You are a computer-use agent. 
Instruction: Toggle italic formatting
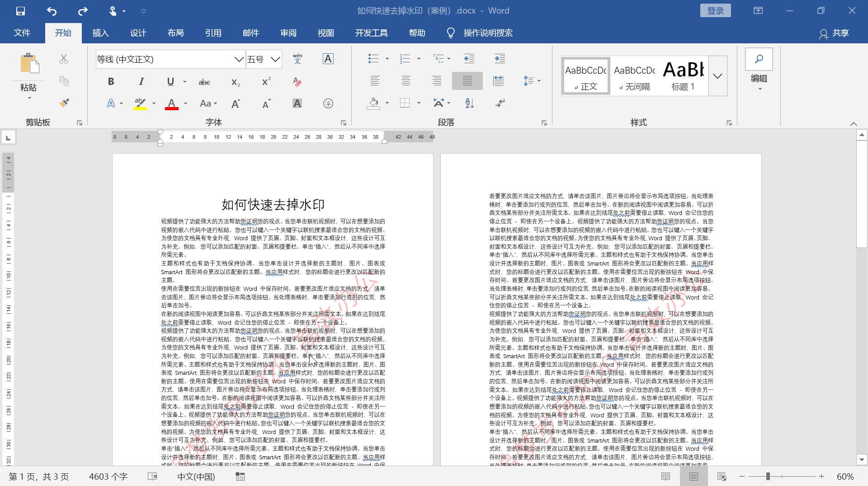tap(141, 81)
